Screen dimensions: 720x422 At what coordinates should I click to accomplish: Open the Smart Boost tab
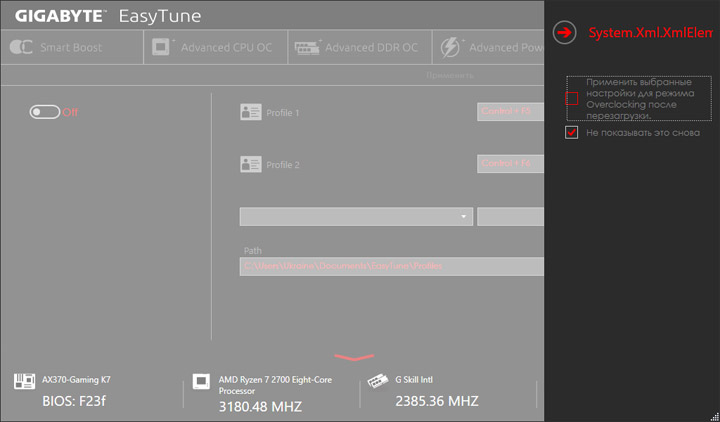tap(72, 47)
